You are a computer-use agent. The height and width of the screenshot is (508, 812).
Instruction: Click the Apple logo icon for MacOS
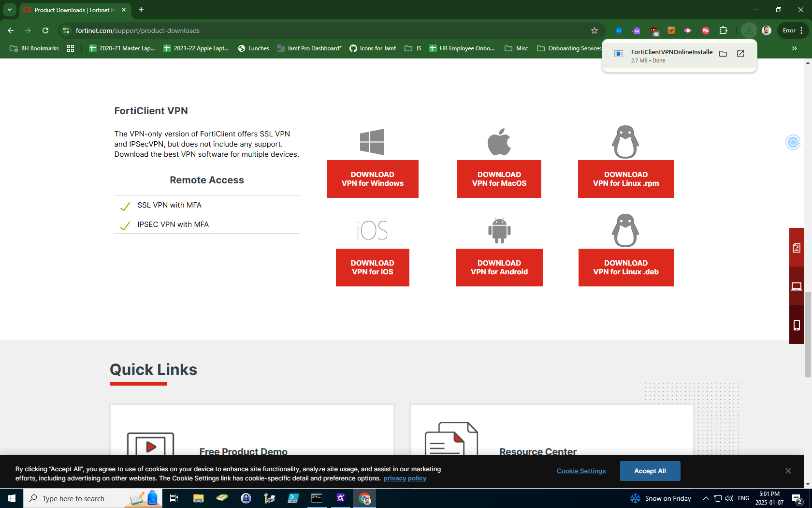[x=499, y=142]
